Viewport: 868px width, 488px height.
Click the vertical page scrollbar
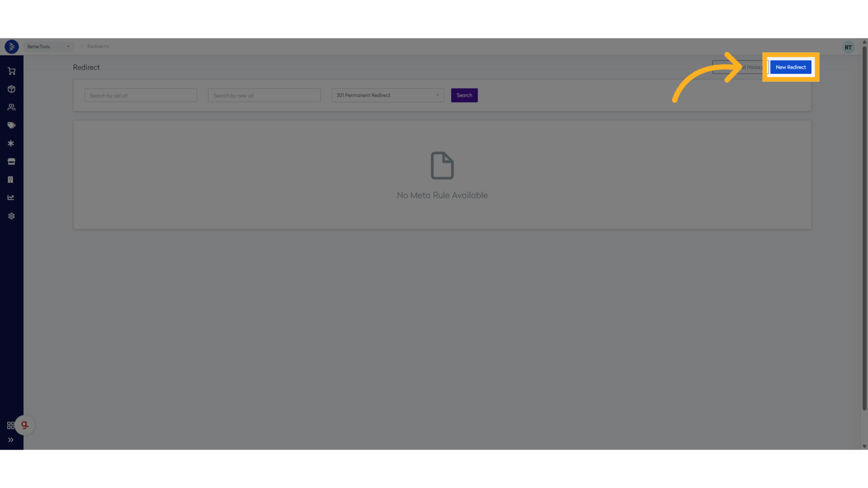(x=864, y=226)
